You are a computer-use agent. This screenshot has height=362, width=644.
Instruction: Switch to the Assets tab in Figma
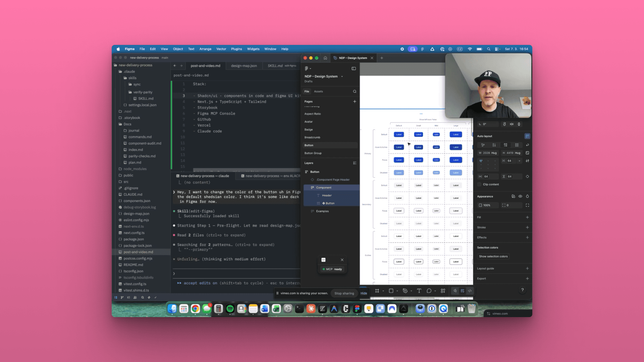pyautogui.click(x=318, y=92)
